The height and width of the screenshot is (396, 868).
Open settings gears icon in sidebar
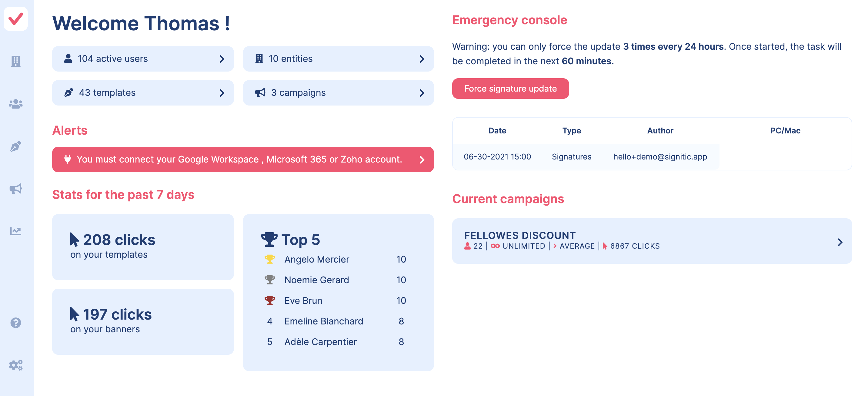pos(16,365)
